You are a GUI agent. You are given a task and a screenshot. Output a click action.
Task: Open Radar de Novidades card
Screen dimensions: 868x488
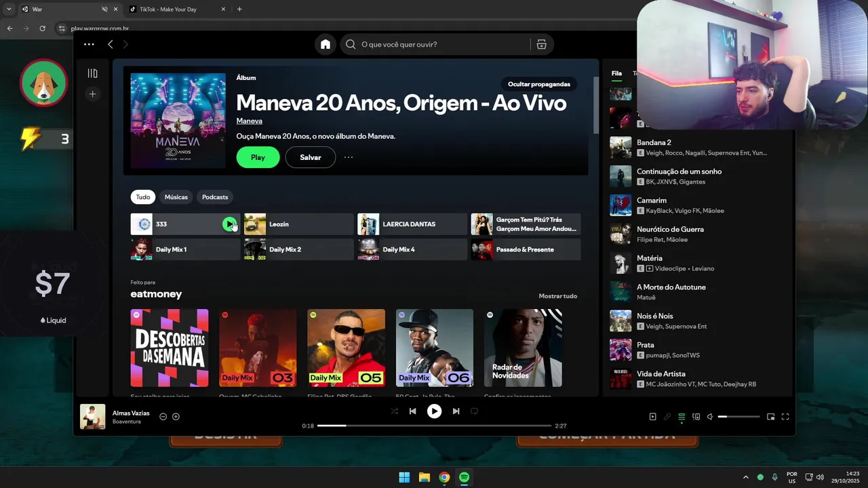(523, 348)
